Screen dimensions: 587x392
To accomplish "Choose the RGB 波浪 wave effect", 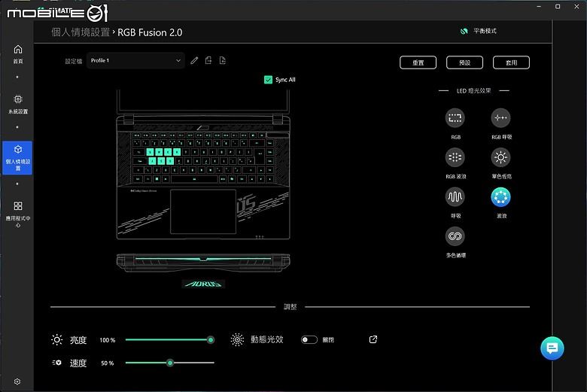I will click(x=455, y=157).
